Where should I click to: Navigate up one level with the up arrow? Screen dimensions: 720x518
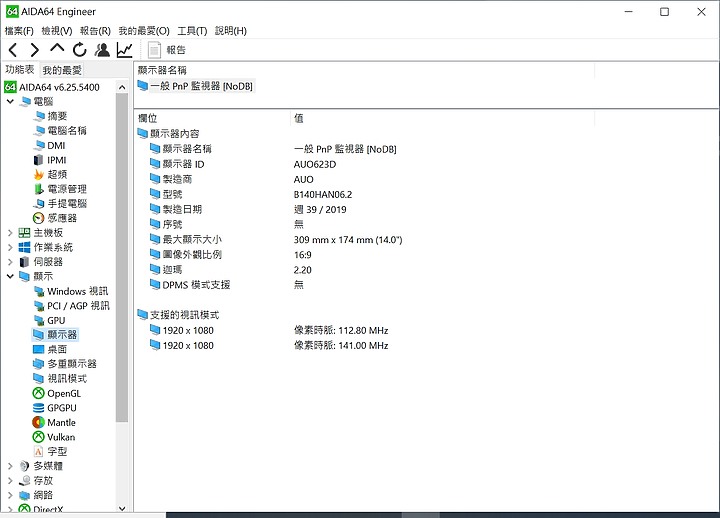click(57, 48)
